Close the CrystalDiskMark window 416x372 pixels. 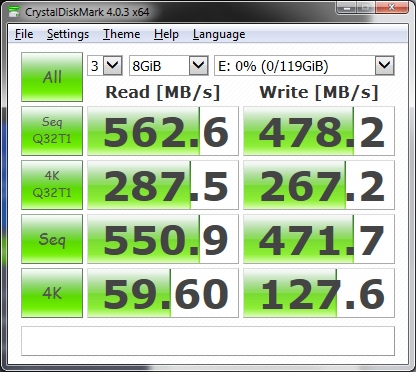click(392, 8)
